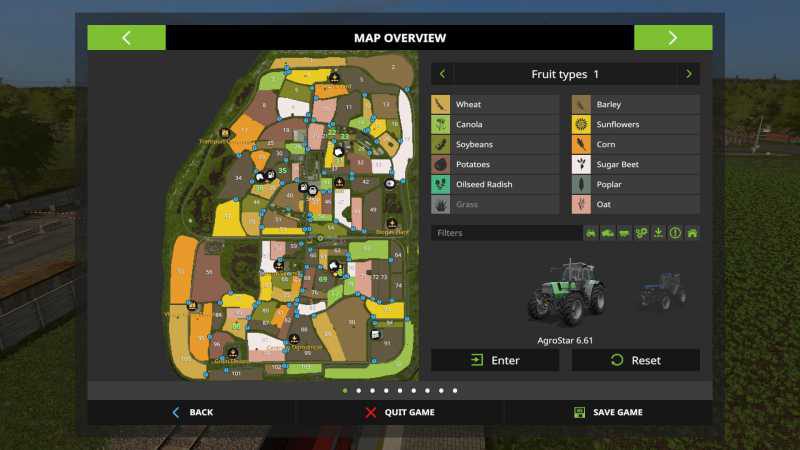Click SAVE GAME button
The height and width of the screenshot is (450, 800).
coord(608,412)
